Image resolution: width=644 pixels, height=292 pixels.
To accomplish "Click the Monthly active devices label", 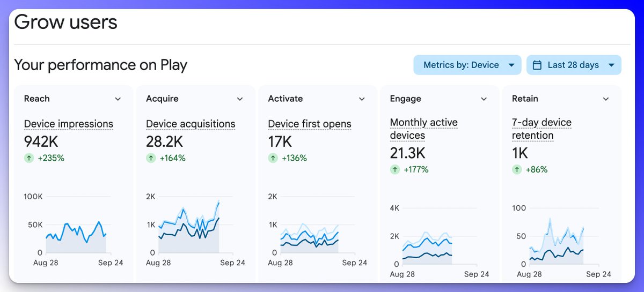I will pyautogui.click(x=424, y=129).
